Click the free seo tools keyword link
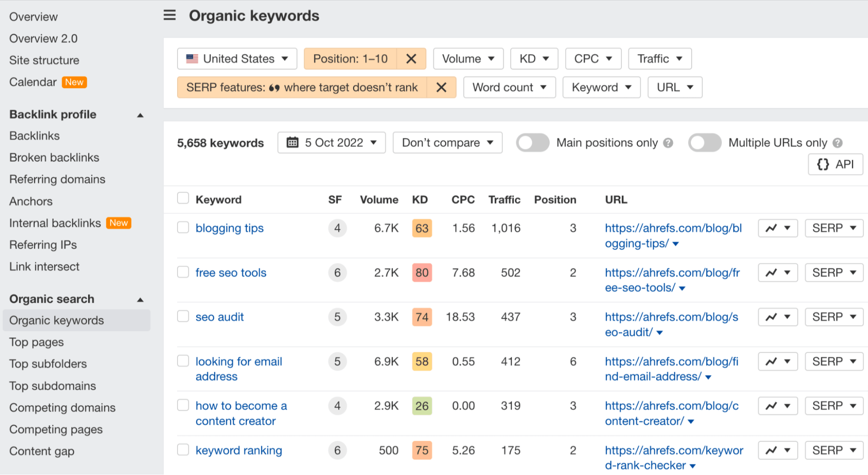This screenshot has width=868, height=475. point(231,272)
